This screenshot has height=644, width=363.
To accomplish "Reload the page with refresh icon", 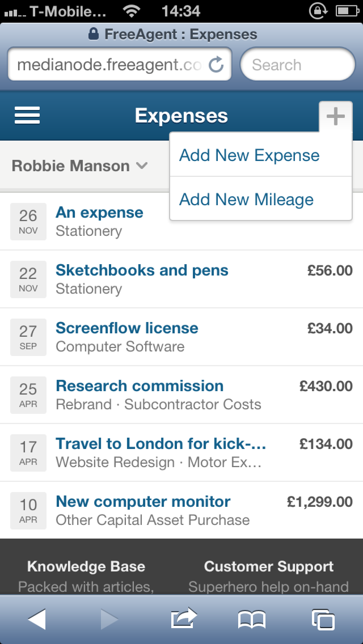I will click(x=216, y=64).
